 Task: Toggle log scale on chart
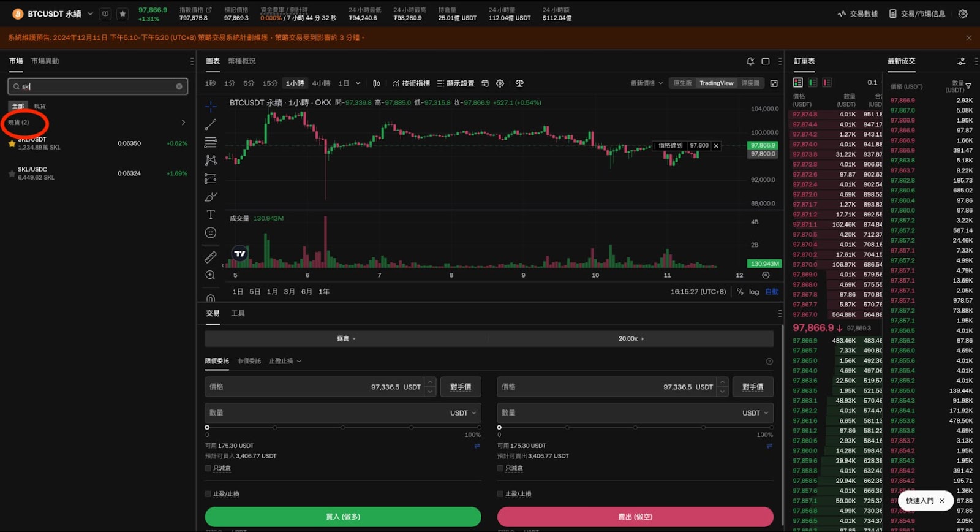click(x=754, y=292)
